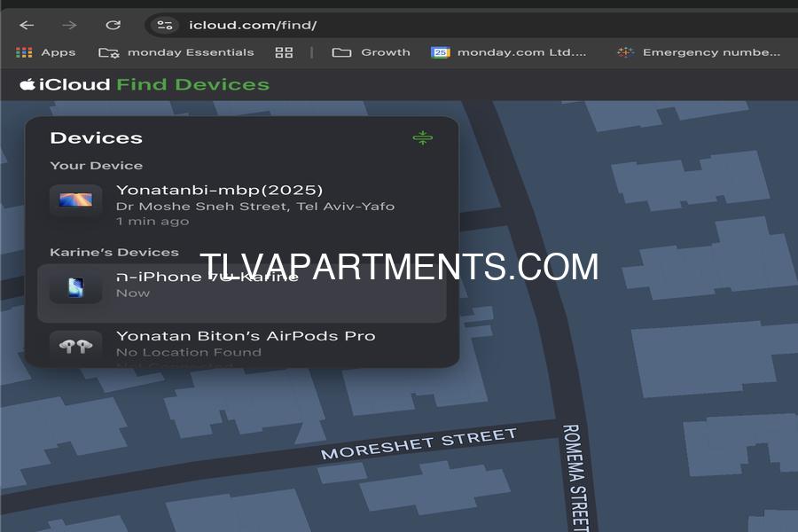The width and height of the screenshot is (798, 532).
Task: Click the iCloud logo link
Action: (x=65, y=84)
